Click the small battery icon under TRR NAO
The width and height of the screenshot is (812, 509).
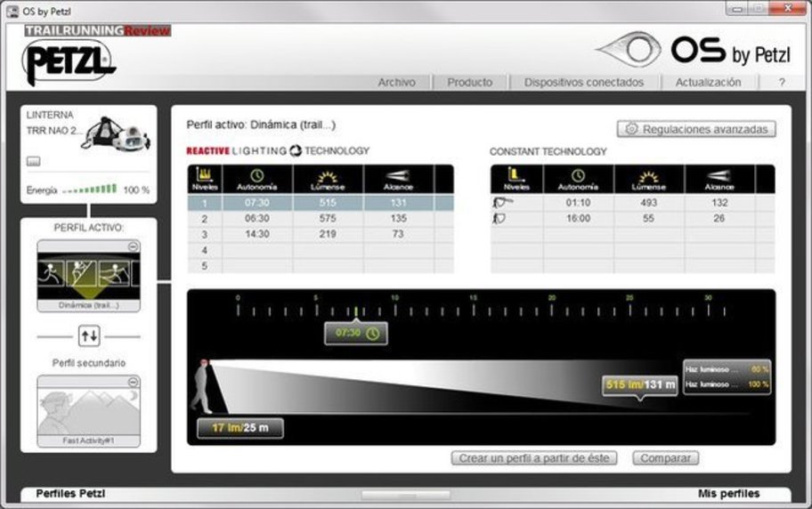[x=33, y=162]
